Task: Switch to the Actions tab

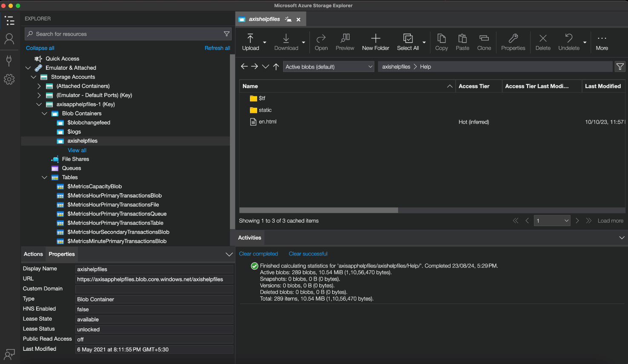Action: [x=33, y=254]
